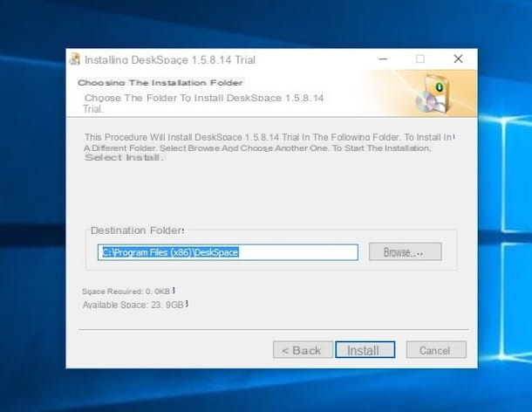This screenshot has height=412, width=532.
Task: Click the Install button
Action: pyautogui.click(x=365, y=350)
